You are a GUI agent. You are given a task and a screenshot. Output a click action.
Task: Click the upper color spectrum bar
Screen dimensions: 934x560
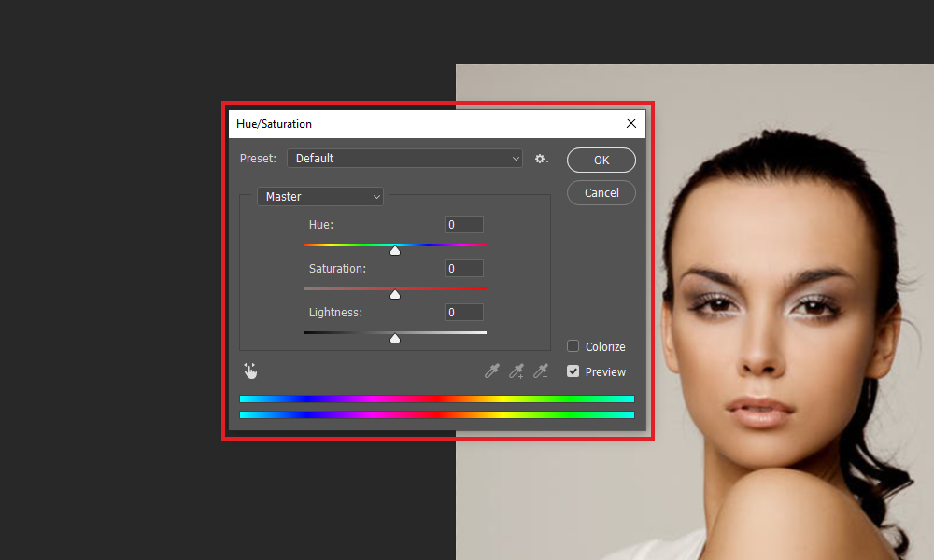(x=436, y=399)
